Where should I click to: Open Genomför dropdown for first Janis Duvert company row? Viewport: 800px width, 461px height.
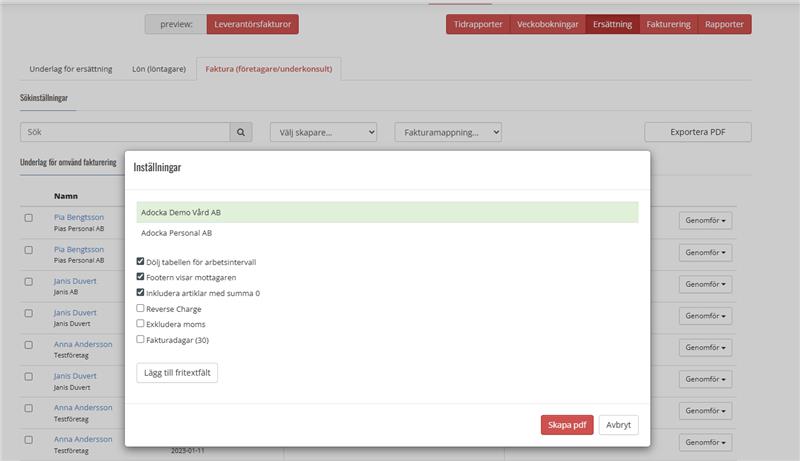click(705, 316)
